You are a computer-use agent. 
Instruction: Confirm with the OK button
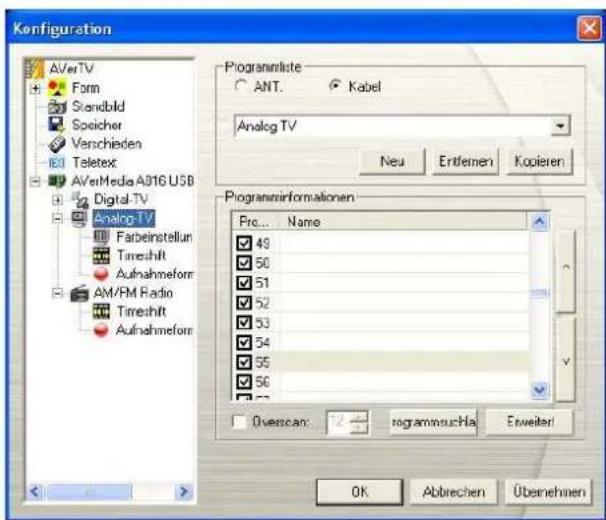pos(359,492)
